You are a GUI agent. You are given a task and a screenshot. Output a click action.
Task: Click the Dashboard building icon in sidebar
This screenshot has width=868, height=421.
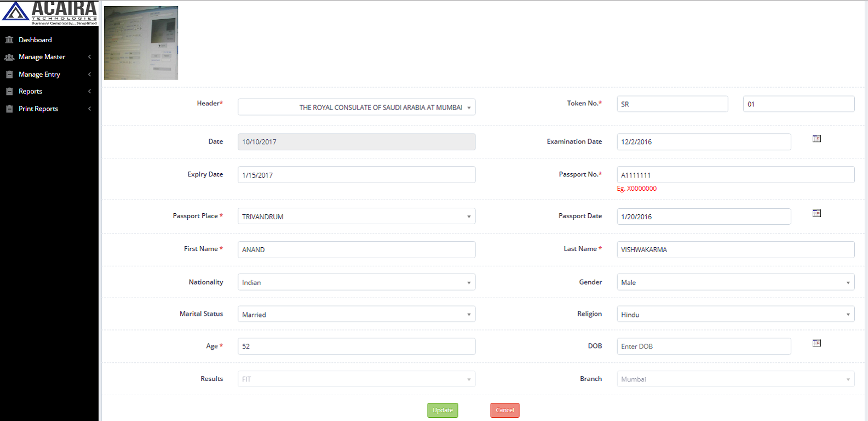(9, 40)
